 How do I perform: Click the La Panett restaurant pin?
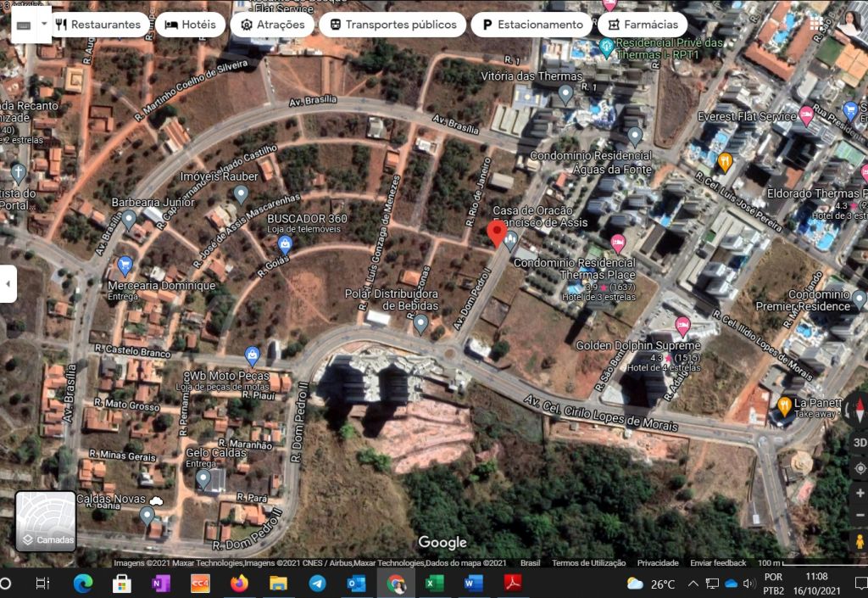784,405
